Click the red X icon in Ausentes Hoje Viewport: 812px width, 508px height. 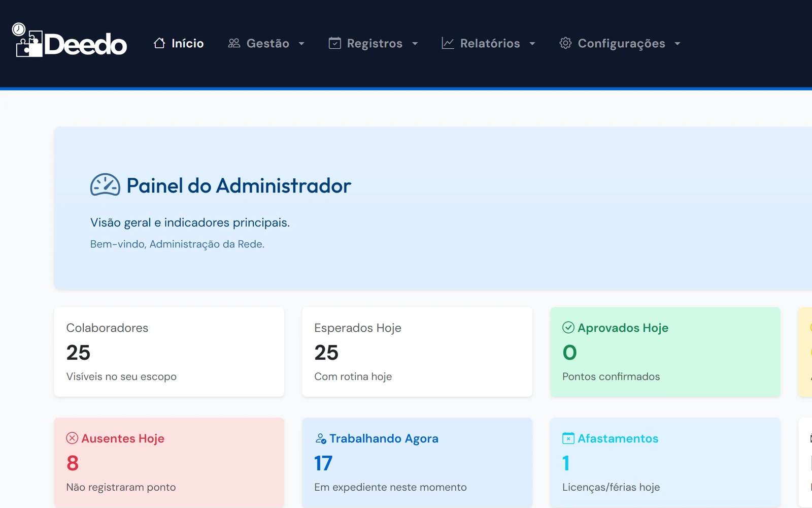pos(72,438)
